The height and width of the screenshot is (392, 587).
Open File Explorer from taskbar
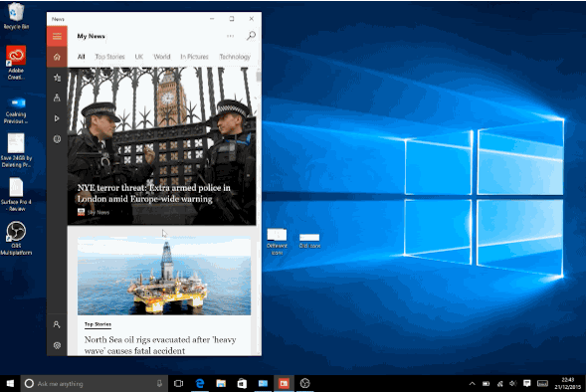221,383
